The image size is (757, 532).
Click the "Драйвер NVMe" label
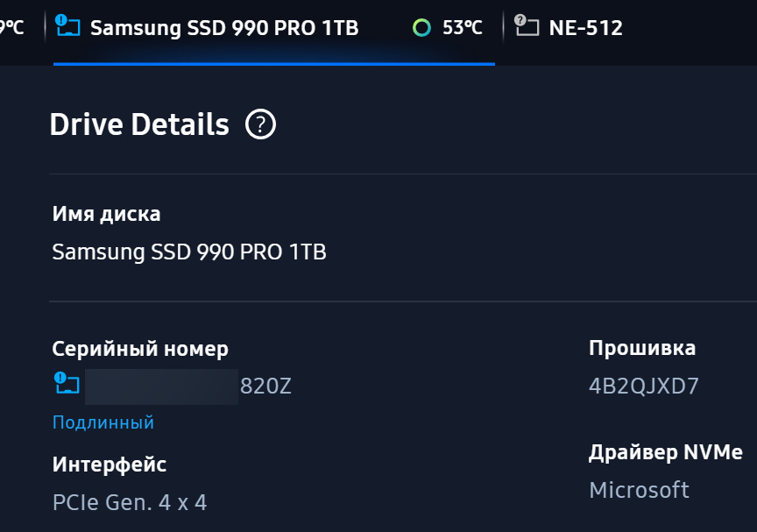coord(665,452)
